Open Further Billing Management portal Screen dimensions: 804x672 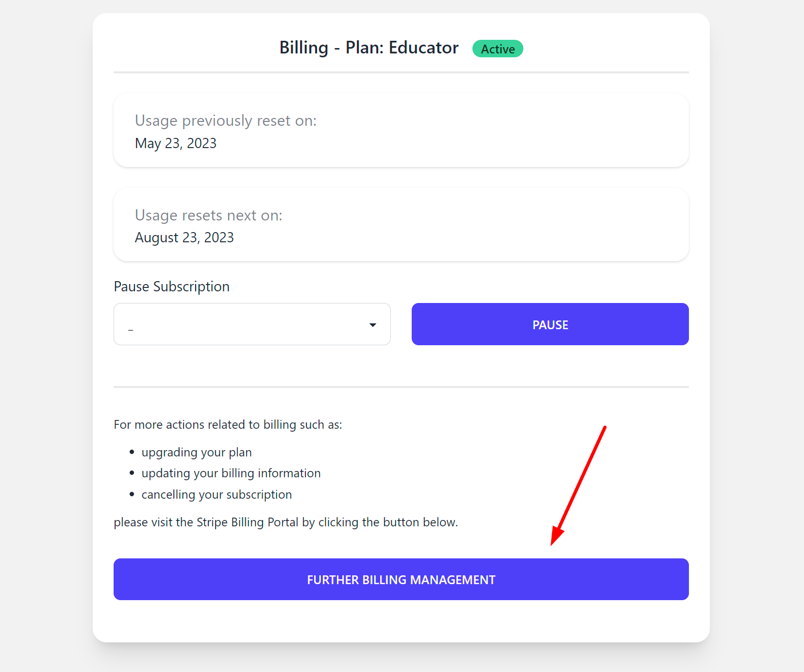click(x=401, y=579)
